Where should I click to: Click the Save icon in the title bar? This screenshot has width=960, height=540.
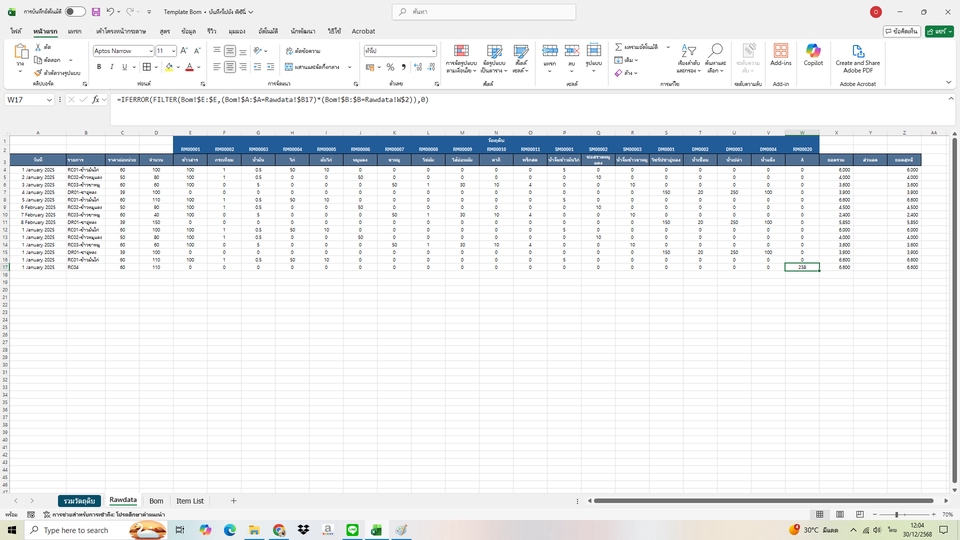point(95,12)
